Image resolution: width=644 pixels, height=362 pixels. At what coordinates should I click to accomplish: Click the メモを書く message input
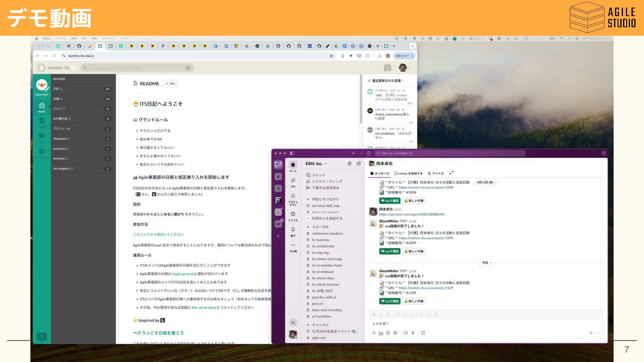pyautogui.click(x=485, y=324)
